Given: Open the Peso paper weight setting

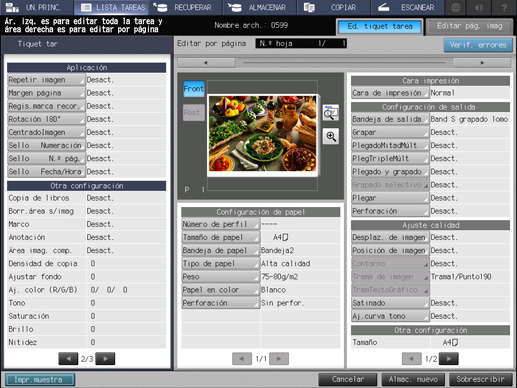Looking at the screenshot, I should [221, 277].
